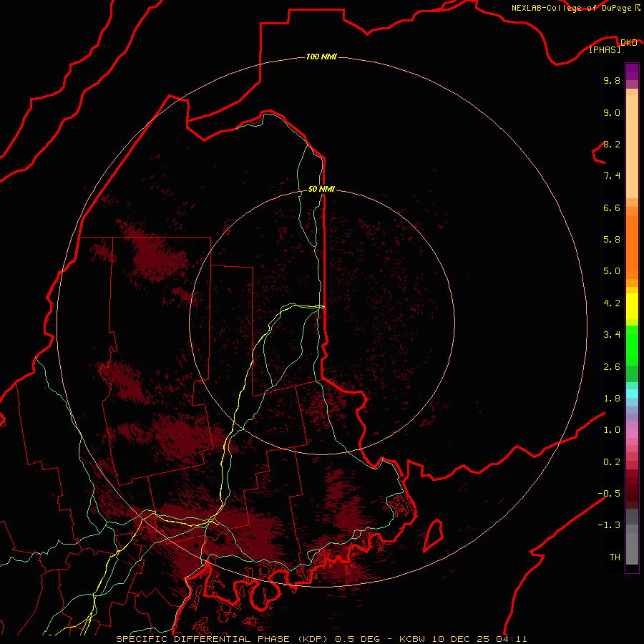The image size is (644, 644).
Task: Click the "0.2" value on the color scale
Action: point(612,462)
